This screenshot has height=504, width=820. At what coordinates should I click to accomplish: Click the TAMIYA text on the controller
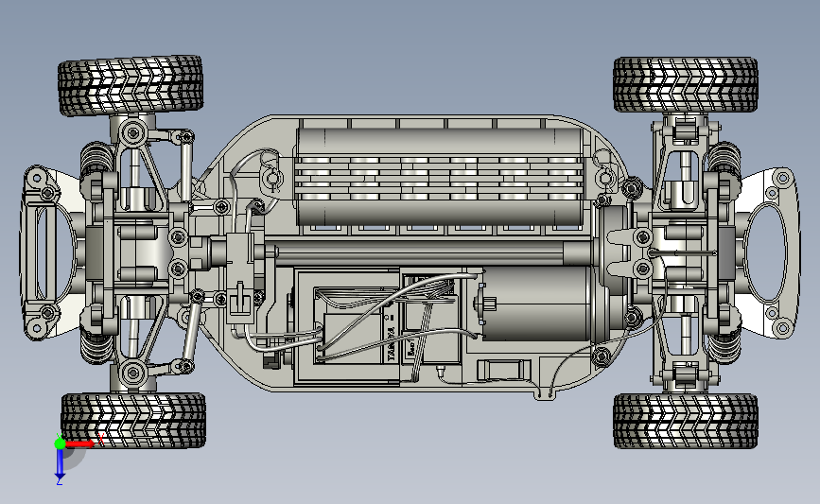tap(392, 343)
